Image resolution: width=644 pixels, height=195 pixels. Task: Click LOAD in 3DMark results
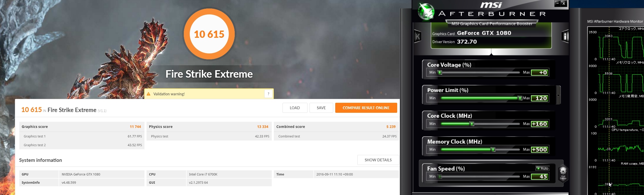295,108
